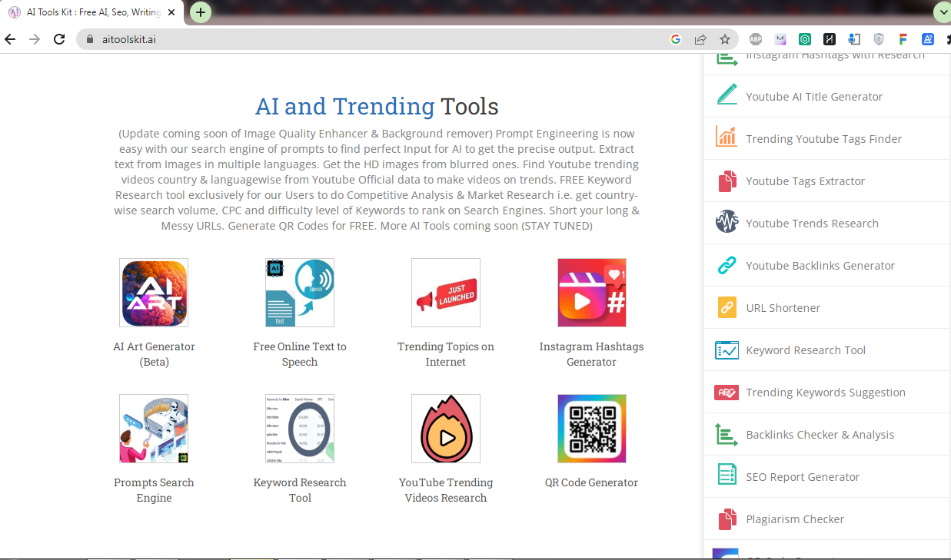Open the Instagram Hashtags Generator icon
Viewport: 951px width, 560px height.
(592, 293)
